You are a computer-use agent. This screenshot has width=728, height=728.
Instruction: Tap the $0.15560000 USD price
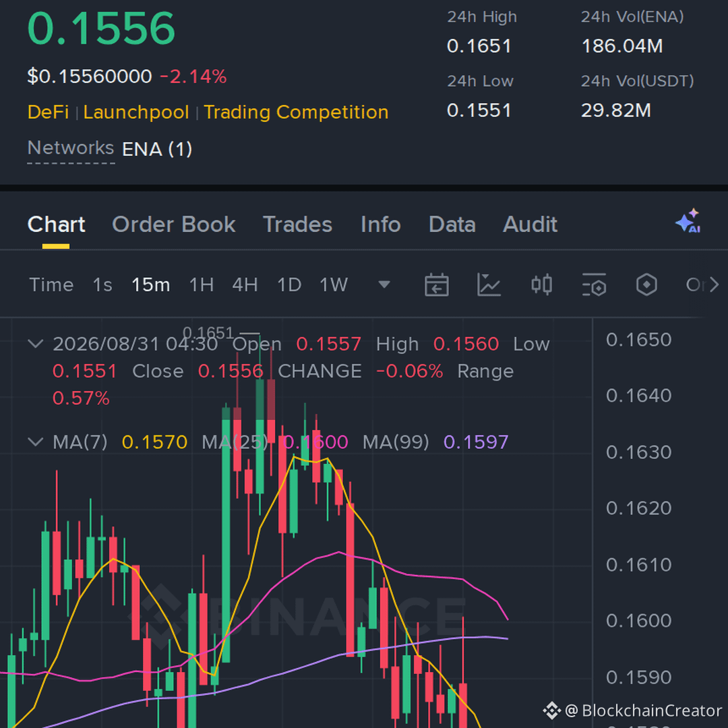pyautogui.click(x=90, y=77)
